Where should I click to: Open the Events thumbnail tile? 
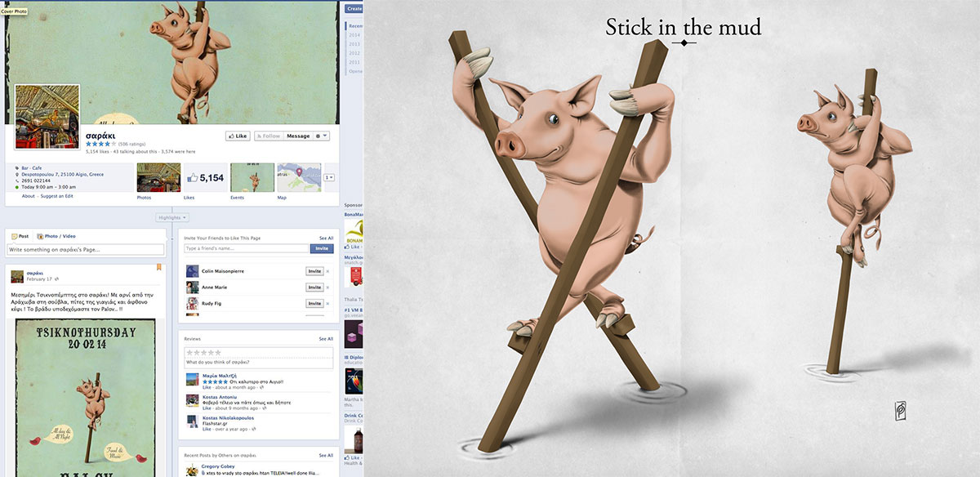point(252,176)
